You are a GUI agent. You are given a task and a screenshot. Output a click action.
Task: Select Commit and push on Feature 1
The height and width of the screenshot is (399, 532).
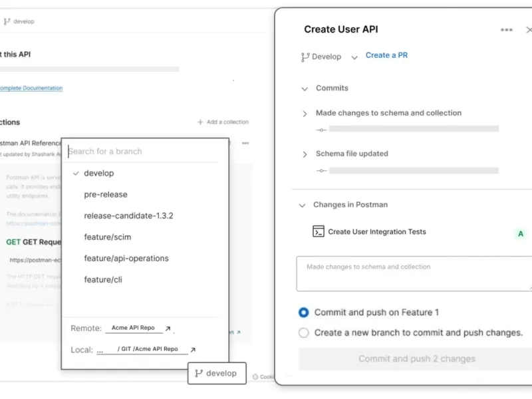click(304, 313)
